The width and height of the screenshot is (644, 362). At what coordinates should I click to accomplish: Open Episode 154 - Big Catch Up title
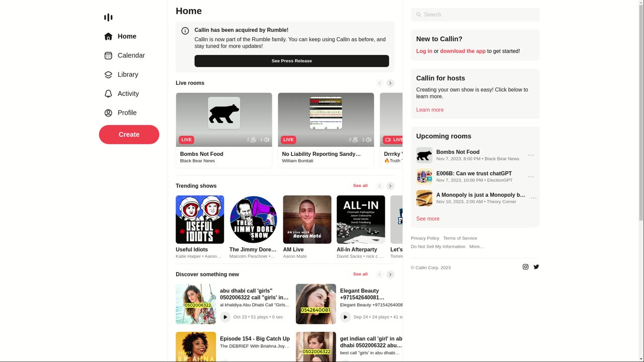click(x=255, y=339)
